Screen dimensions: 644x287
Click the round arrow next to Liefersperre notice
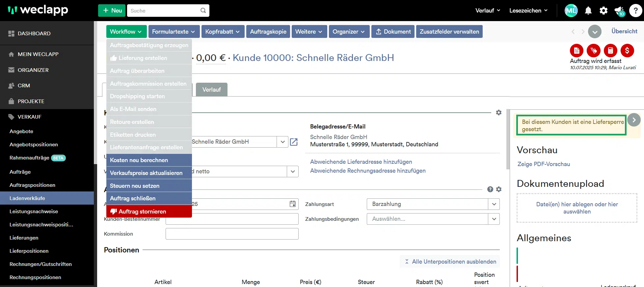[x=634, y=120]
